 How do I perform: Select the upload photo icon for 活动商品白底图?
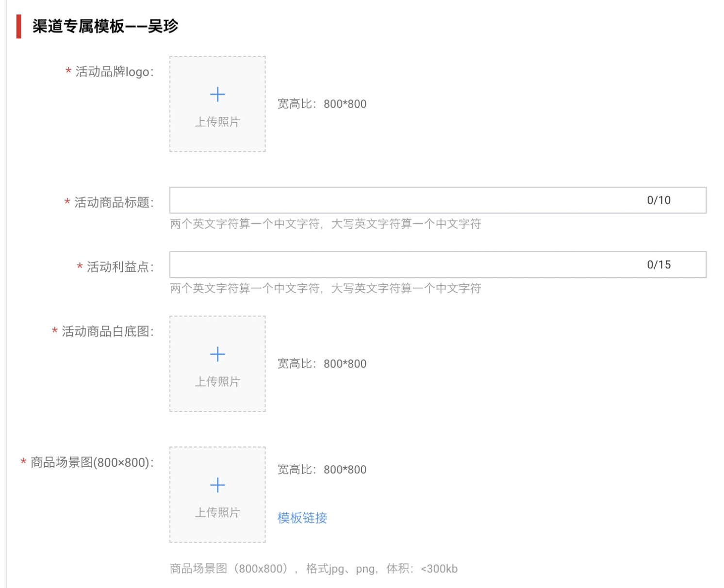217,354
